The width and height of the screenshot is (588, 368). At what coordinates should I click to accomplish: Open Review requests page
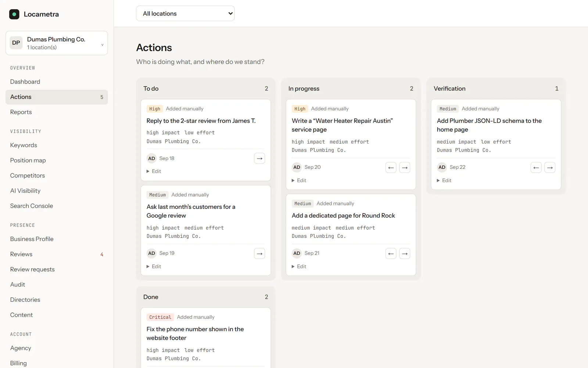click(57, 269)
